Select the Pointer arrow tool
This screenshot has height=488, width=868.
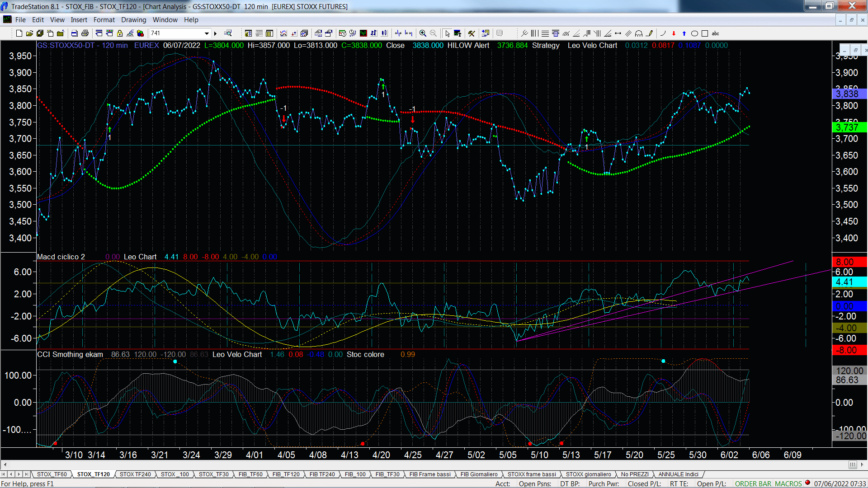click(x=447, y=33)
